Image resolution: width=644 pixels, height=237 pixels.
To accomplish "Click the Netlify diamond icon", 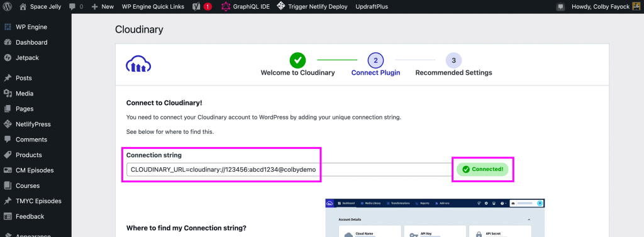I will (x=281, y=6).
